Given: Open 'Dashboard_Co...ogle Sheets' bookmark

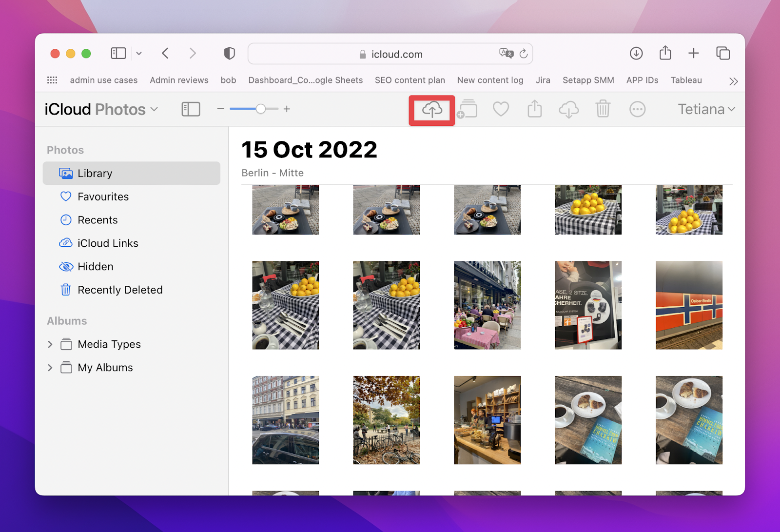Looking at the screenshot, I should click(306, 80).
